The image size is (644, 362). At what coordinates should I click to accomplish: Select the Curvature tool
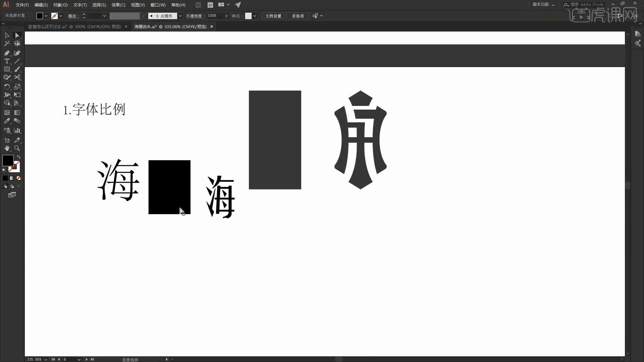coord(17,53)
